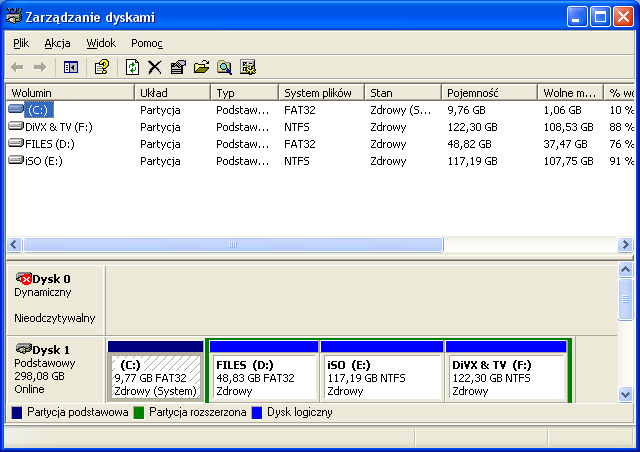Viewport: 640px width, 452px height.
Task: Sort by the Wolne m... column header
Action: pyautogui.click(x=570, y=93)
